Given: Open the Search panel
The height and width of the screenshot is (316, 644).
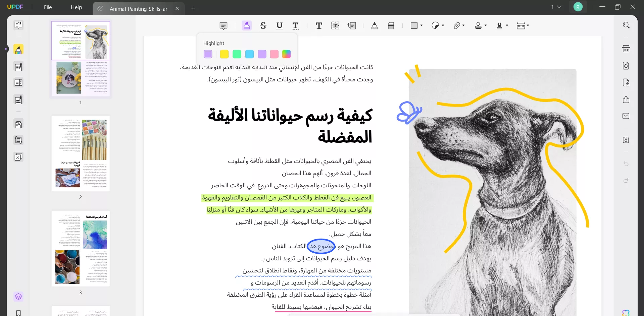Looking at the screenshot, I should click(x=626, y=25).
